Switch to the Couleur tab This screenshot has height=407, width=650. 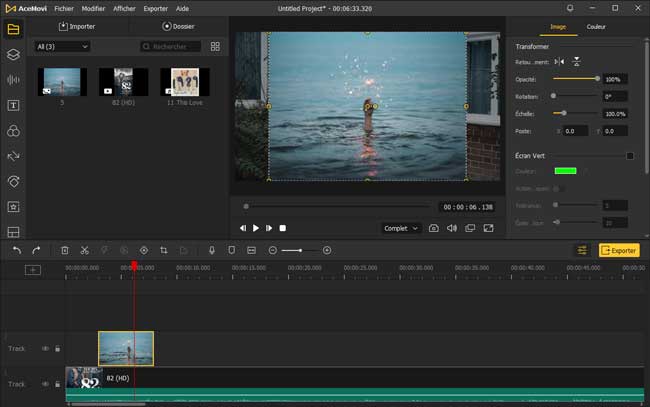click(596, 27)
